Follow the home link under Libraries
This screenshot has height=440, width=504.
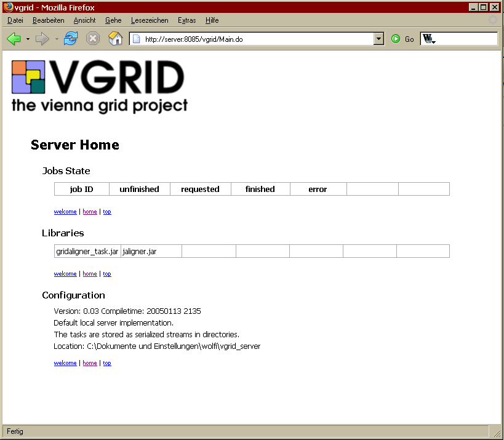click(90, 273)
